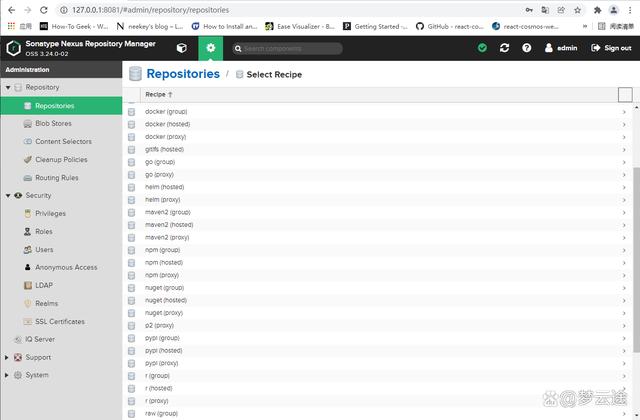Open Anonymous Access settings
The height and width of the screenshot is (420, 640).
(x=61, y=267)
